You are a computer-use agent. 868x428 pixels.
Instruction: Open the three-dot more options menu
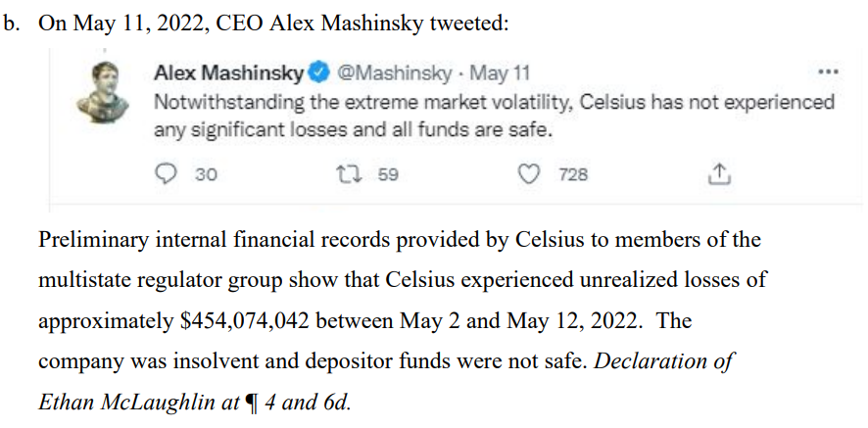828,72
